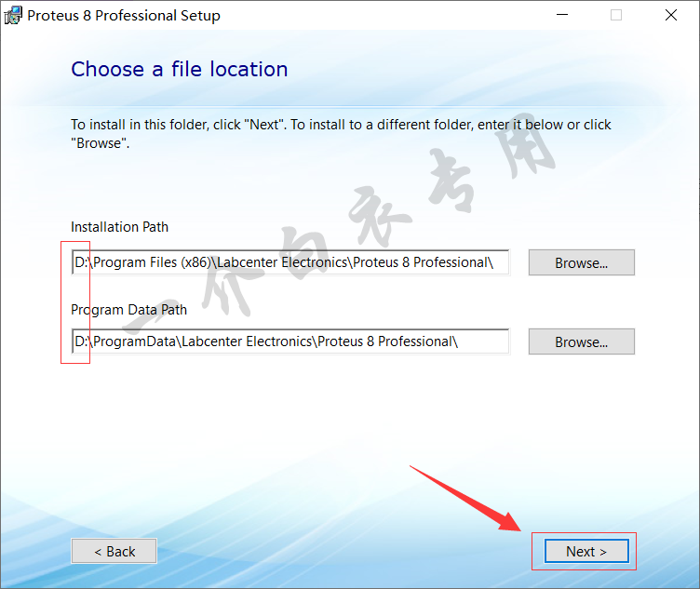Place cursor on D: drive letter in Installation Path

coord(81,262)
